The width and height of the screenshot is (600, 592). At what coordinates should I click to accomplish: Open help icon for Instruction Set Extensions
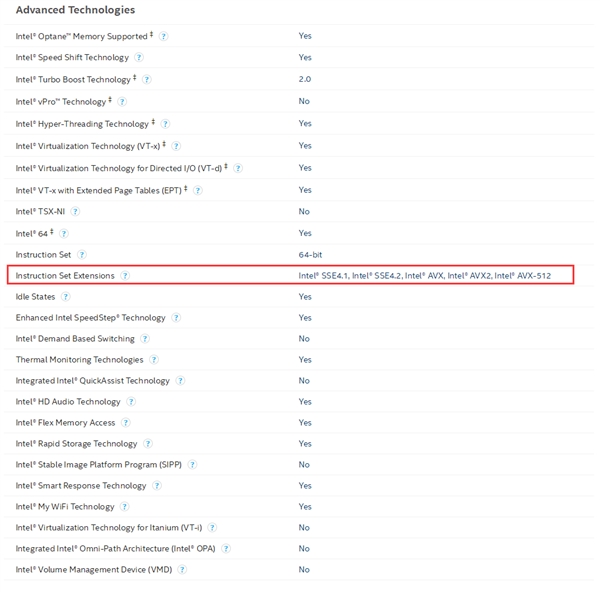tap(125, 276)
